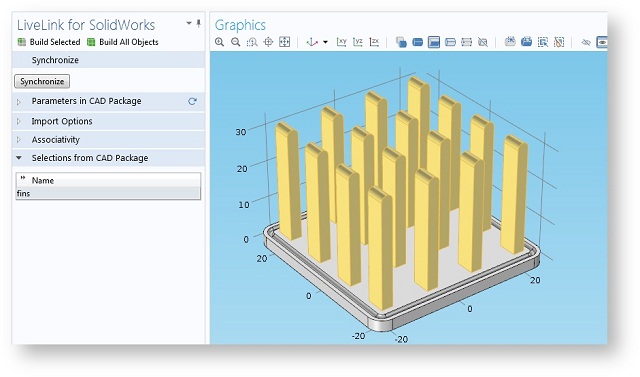Click the solid blue select domains icon
The image size is (640, 377).
418,42
